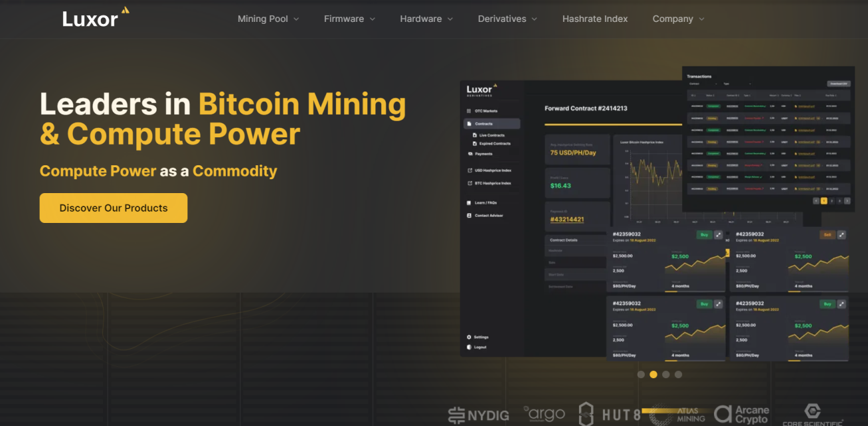This screenshot has width=868, height=426.
Task: Click the $16.43 profit value
Action: point(561,186)
